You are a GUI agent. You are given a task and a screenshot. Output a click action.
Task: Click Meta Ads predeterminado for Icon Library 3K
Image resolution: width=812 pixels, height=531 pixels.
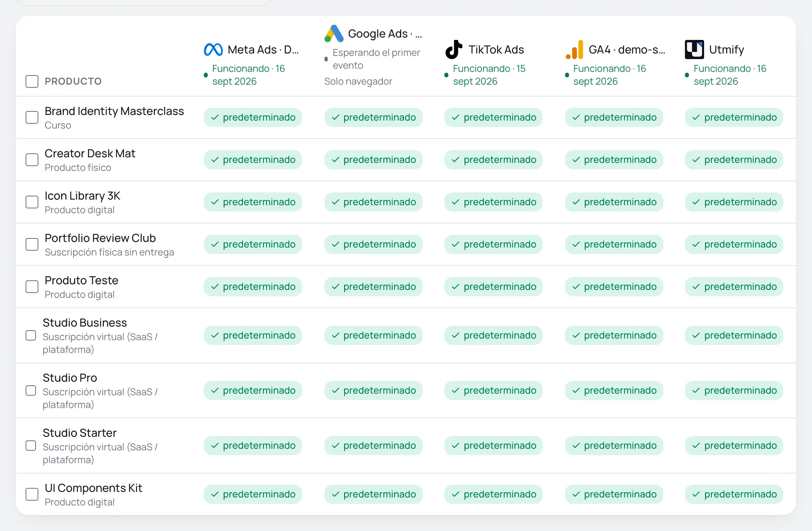click(x=253, y=202)
